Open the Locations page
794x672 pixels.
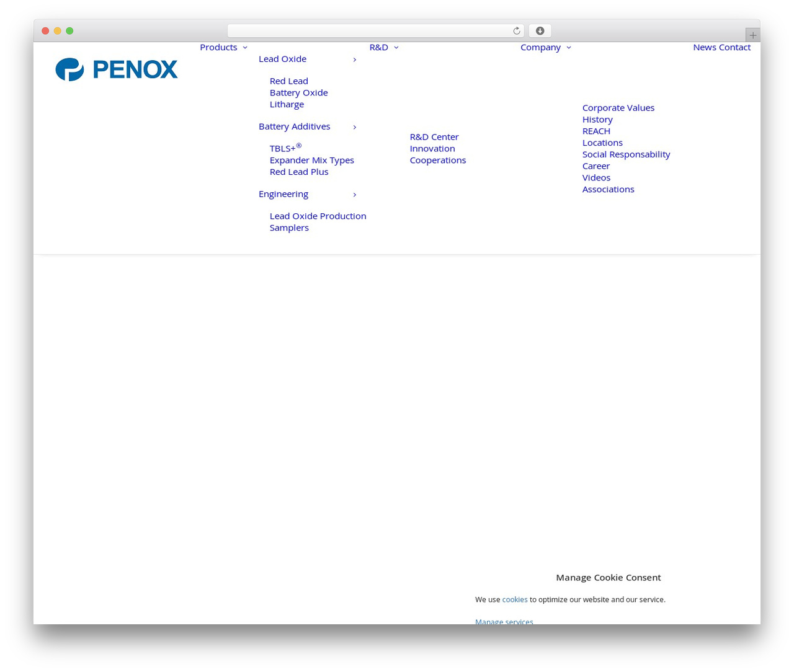point(602,143)
